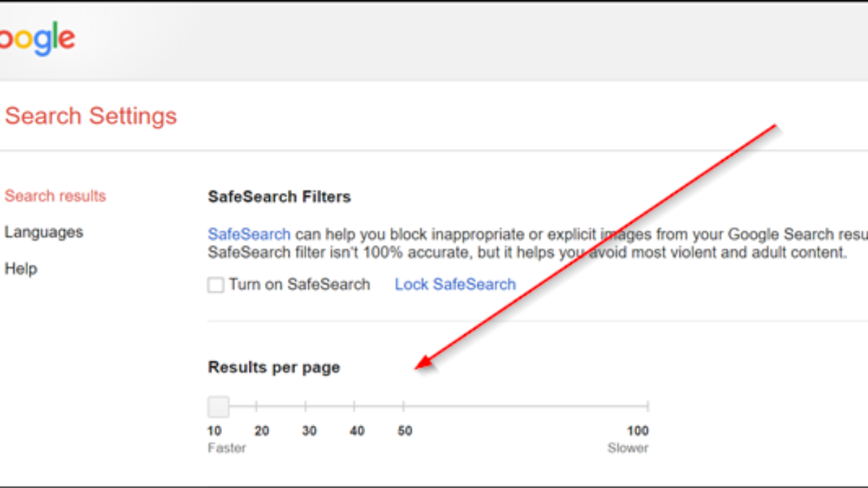Click the Google logo

36,40
